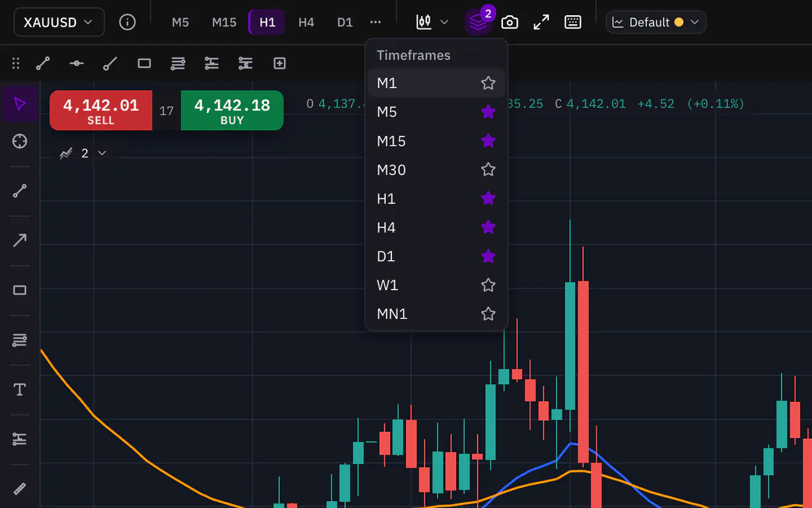Grab the six-dot drawing toolbar handle
The height and width of the screenshot is (508, 812).
coord(16,63)
